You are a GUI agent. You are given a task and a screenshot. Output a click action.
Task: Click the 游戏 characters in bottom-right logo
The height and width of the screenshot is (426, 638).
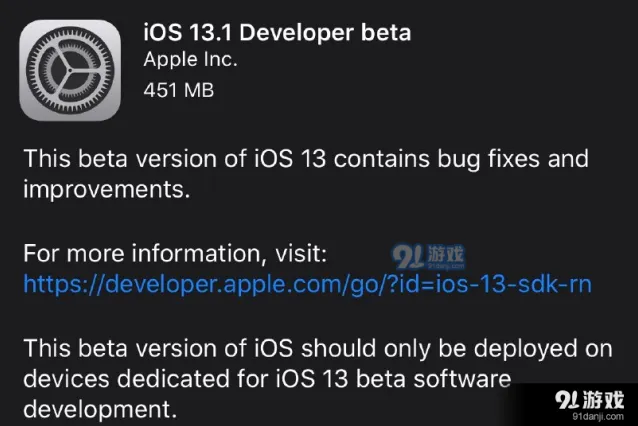pyautogui.click(x=603, y=400)
